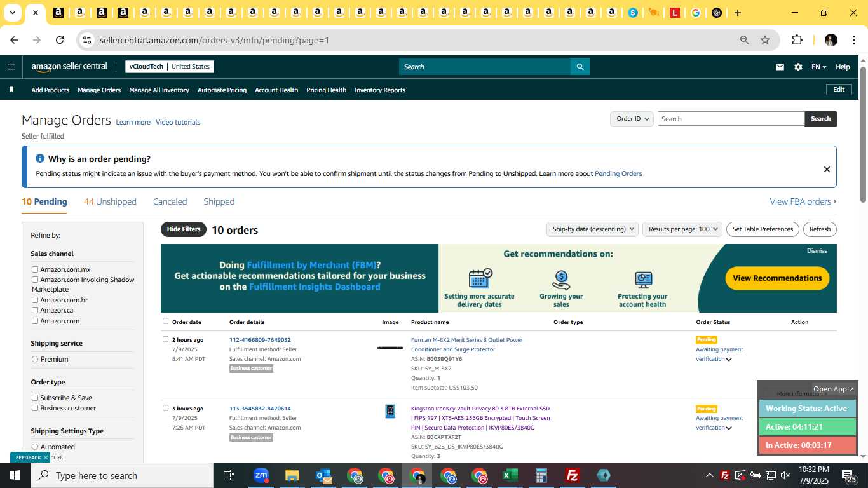
Task: Expand Awaiting payment verification for Furman order
Action: 729,360
